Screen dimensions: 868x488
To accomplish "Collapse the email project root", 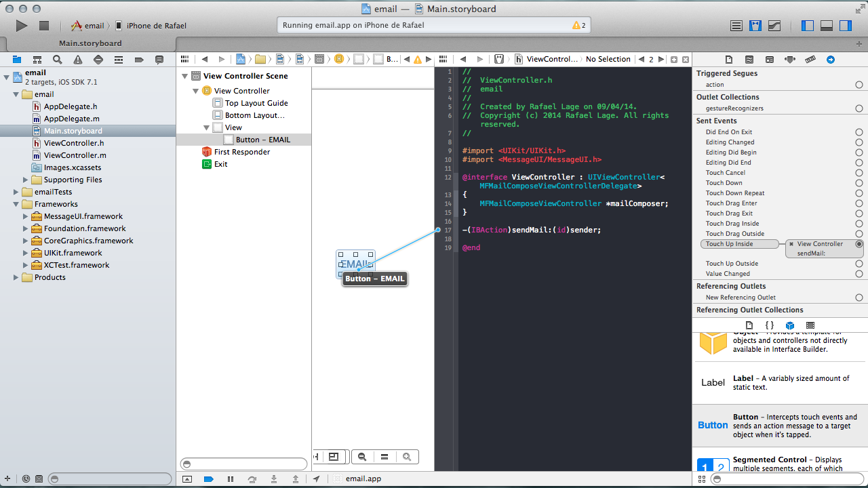I will (x=7, y=77).
